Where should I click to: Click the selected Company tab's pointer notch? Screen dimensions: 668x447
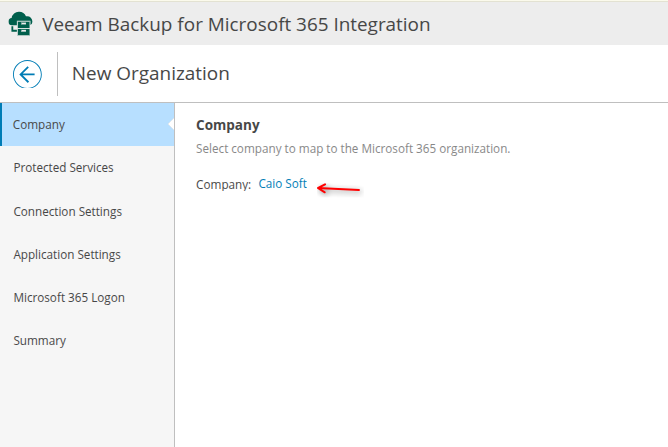pos(170,124)
